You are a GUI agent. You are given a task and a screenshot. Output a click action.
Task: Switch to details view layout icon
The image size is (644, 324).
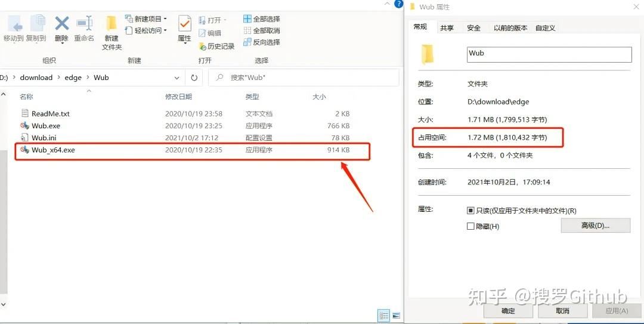coord(383,316)
